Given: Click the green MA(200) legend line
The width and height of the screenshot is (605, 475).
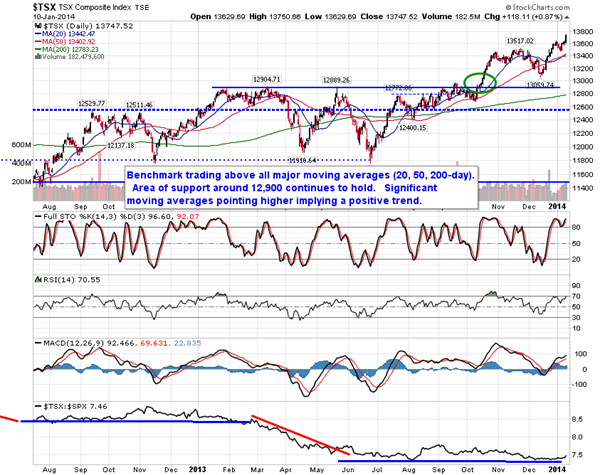Looking at the screenshot, I should coord(38,49).
